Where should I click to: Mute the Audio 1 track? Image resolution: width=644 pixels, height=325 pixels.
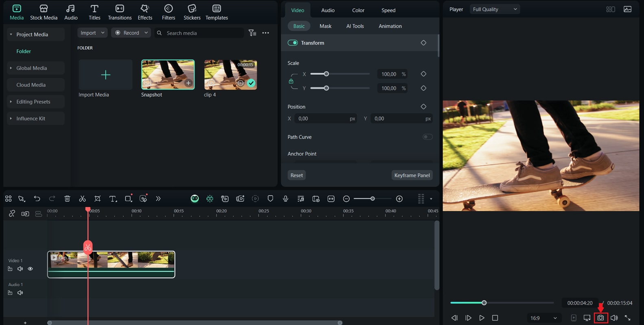coord(20,293)
